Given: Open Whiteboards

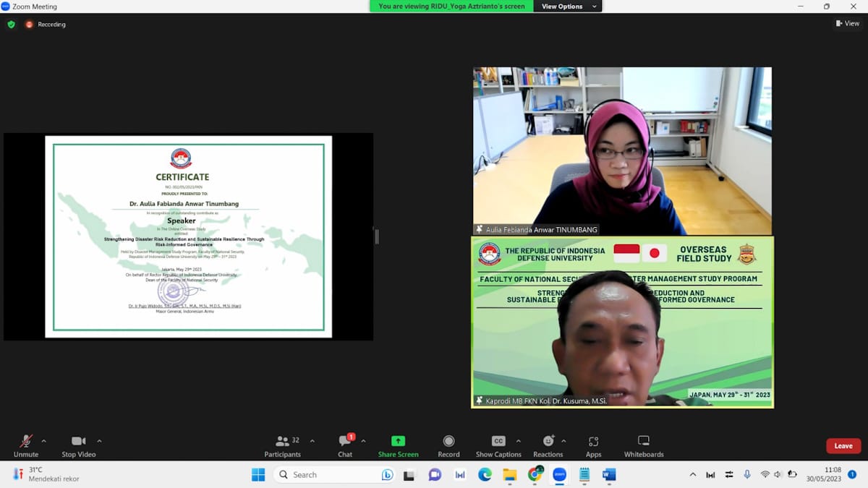Looking at the screenshot, I should pyautogui.click(x=644, y=446).
